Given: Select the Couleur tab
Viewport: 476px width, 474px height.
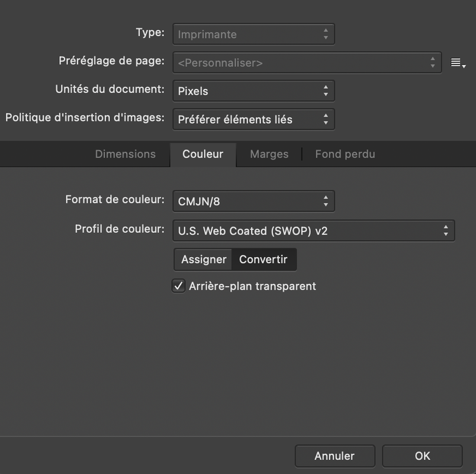Looking at the screenshot, I should [x=203, y=155].
